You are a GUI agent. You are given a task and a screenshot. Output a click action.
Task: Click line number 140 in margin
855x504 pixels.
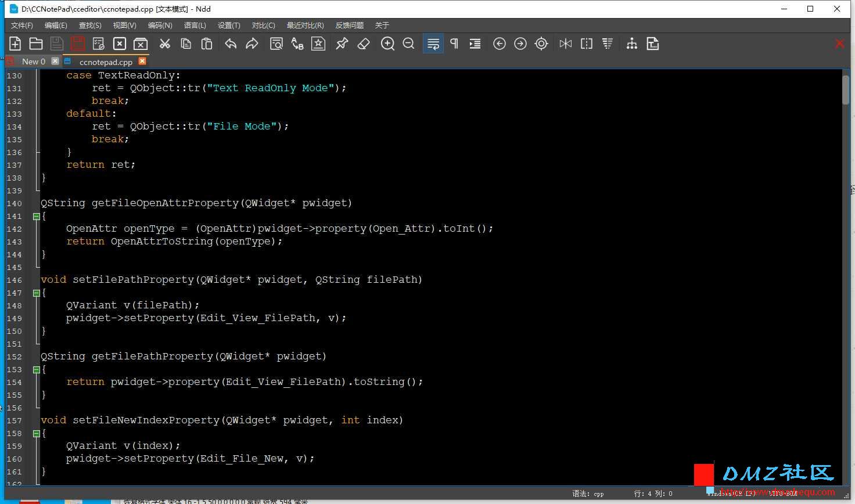pos(14,203)
